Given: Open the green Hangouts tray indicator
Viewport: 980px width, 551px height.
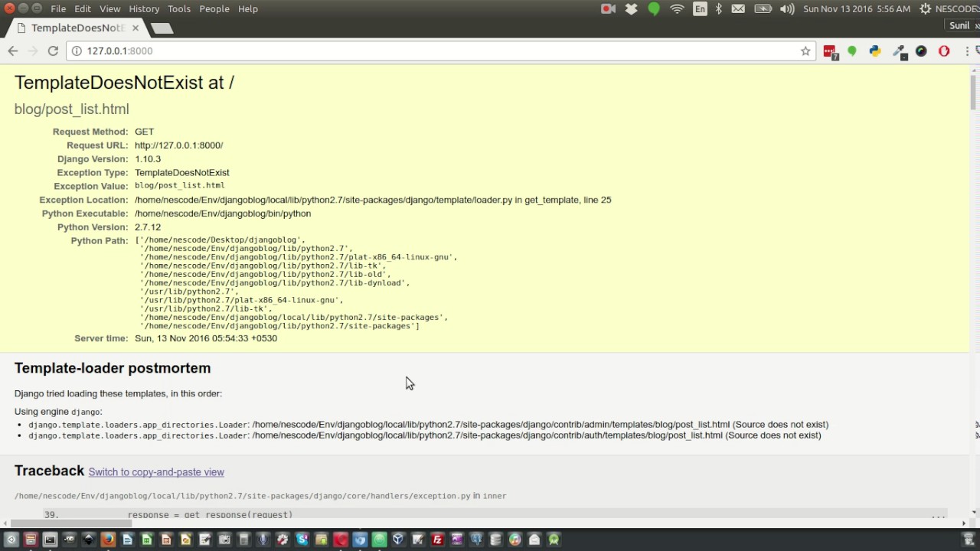Looking at the screenshot, I should pyautogui.click(x=654, y=8).
